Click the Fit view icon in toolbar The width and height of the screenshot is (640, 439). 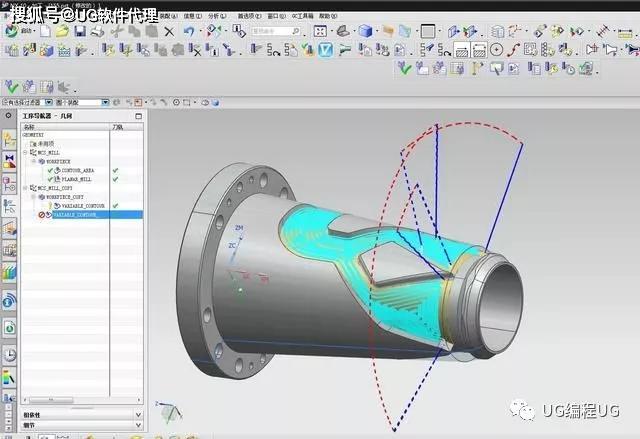click(x=320, y=32)
